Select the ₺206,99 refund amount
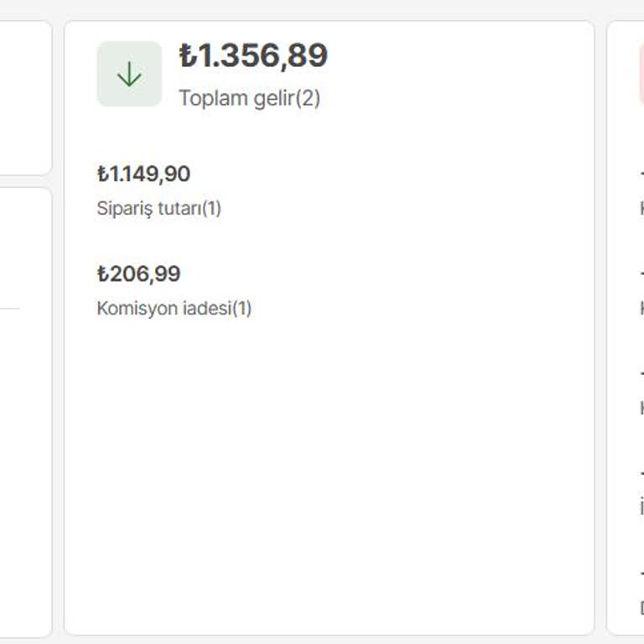This screenshot has height=644, width=644. (139, 274)
